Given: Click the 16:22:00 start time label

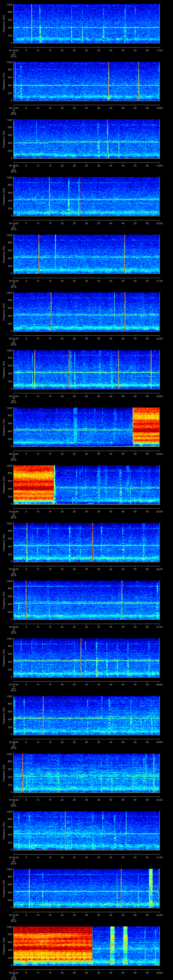Looking at the screenshot, I should [13, 396].
